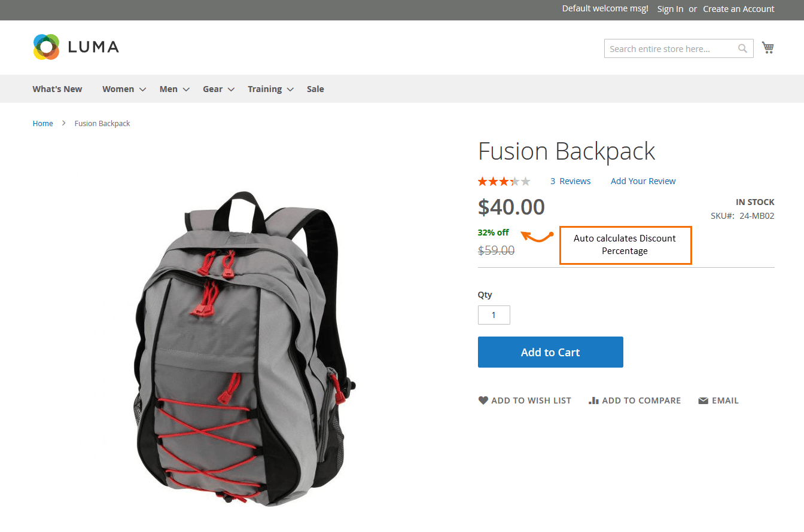Open the shopping cart icon
This screenshot has height=532, width=804.
click(768, 48)
